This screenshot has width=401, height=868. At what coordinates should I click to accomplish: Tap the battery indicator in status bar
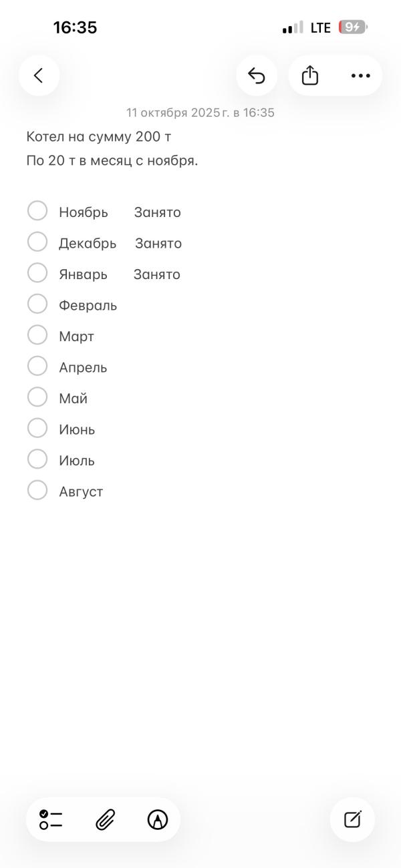coord(352,27)
